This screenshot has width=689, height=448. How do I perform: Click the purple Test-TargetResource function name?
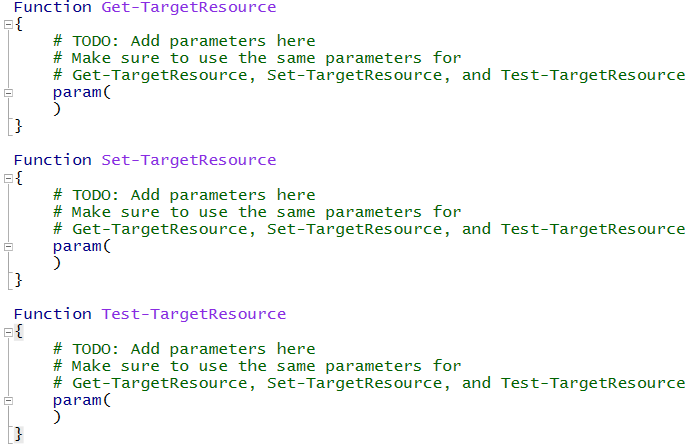pos(194,314)
